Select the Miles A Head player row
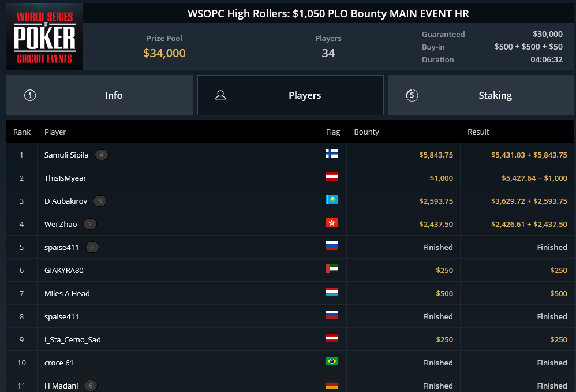The width and height of the screenshot is (576, 392). click(290, 293)
